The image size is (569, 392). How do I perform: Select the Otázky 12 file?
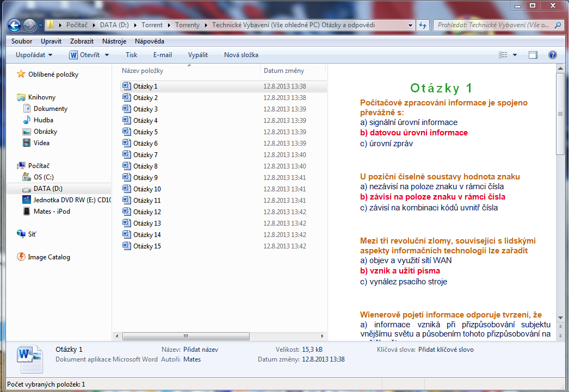(147, 212)
